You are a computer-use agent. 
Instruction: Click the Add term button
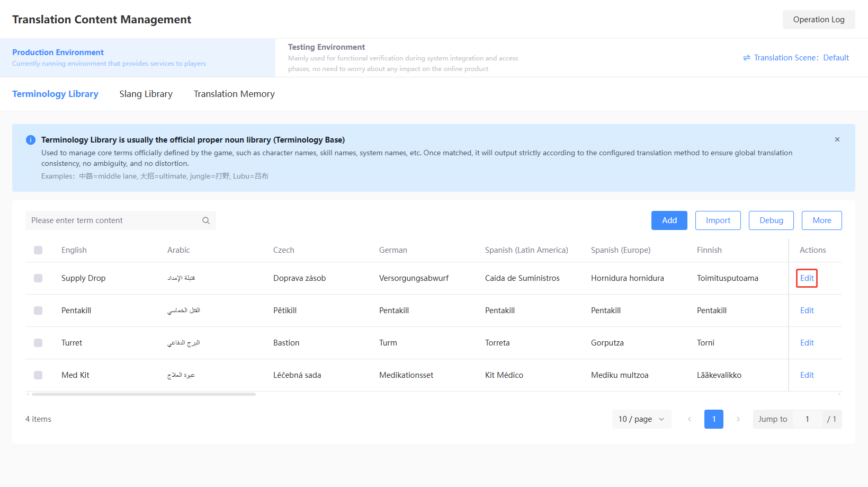(x=669, y=220)
